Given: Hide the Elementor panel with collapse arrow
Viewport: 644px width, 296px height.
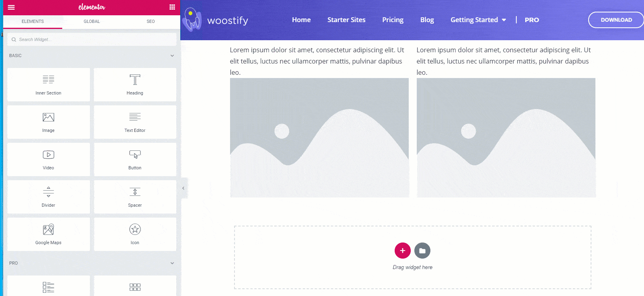Looking at the screenshot, I should 183,188.
